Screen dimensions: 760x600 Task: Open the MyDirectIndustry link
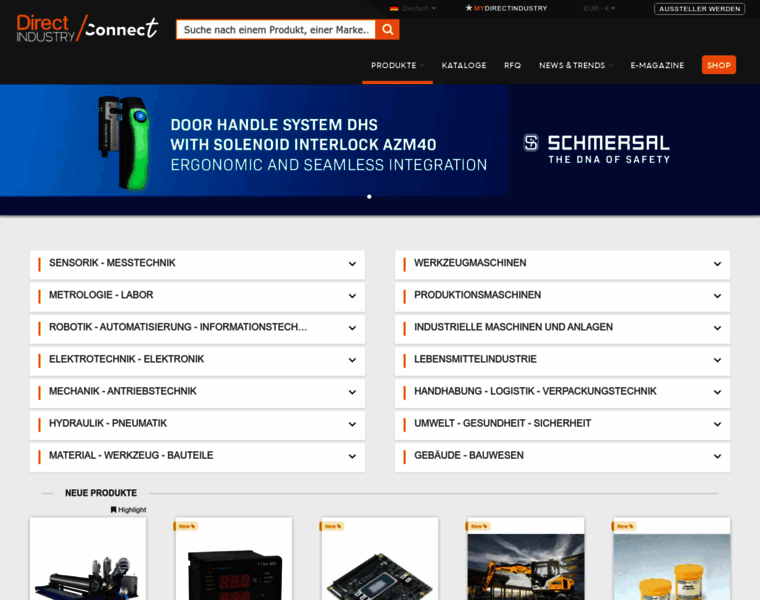coord(510,8)
